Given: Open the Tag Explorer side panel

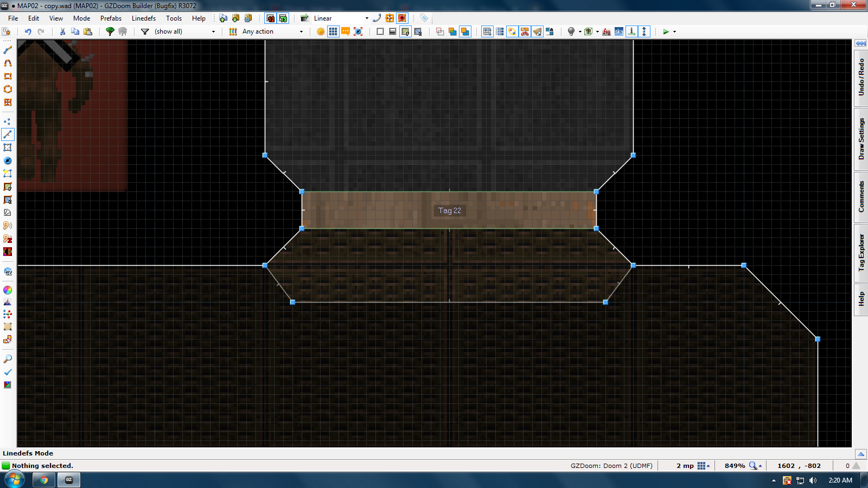Looking at the screenshot, I should click(861, 253).
